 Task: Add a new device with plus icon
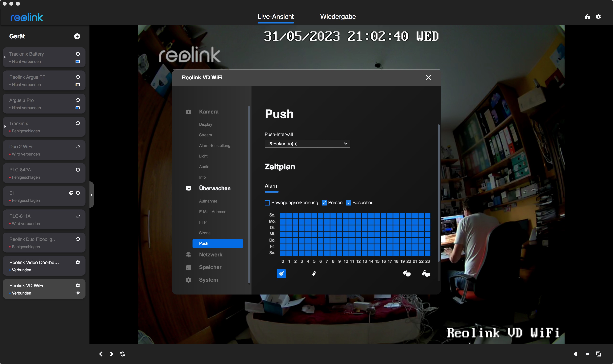tap(77, 36)
